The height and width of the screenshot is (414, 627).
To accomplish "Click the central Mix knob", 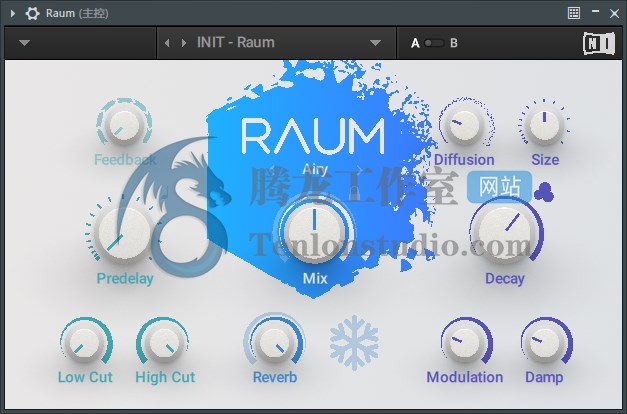I will point(315,231).
